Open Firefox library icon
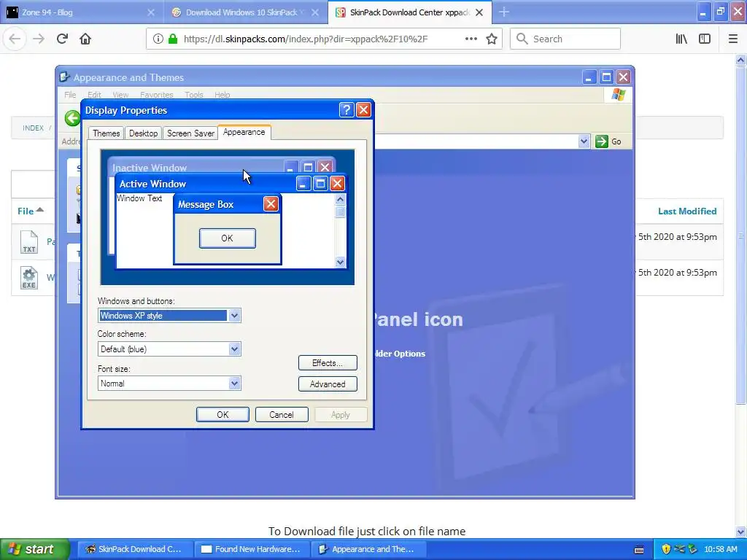The image size is (747, 560). pyautogui.click(x=681, y=39)
